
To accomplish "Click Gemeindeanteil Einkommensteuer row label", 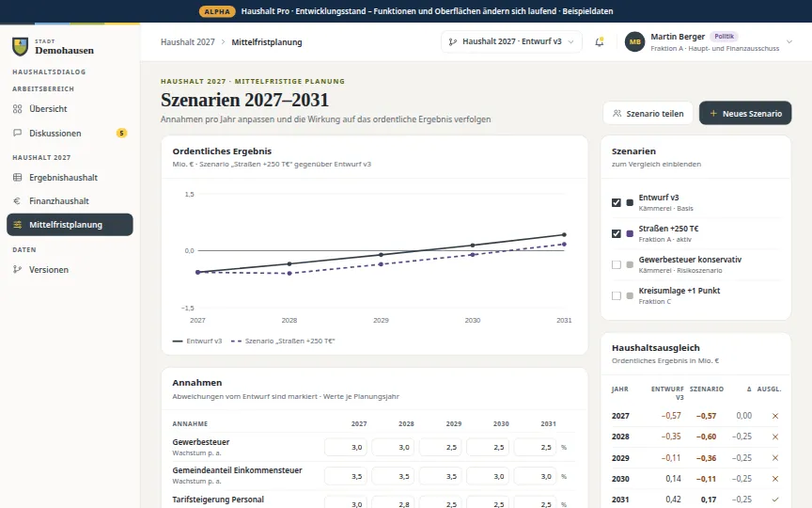I will click(x=237, y=470).
